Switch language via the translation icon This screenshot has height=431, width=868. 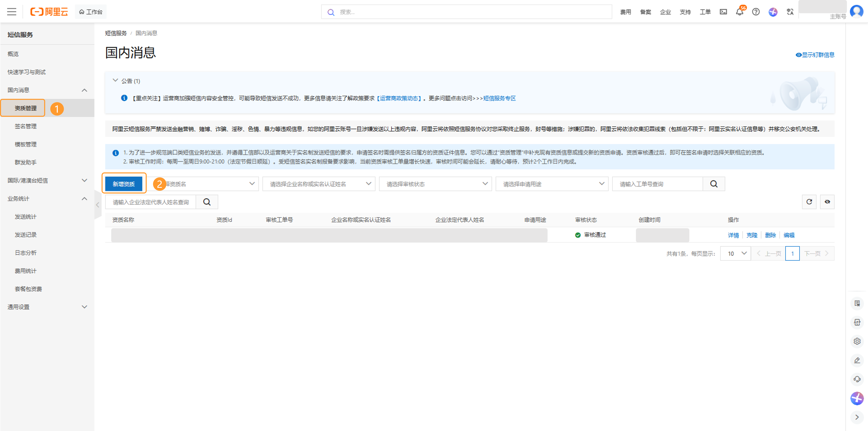tap(790, 12)
